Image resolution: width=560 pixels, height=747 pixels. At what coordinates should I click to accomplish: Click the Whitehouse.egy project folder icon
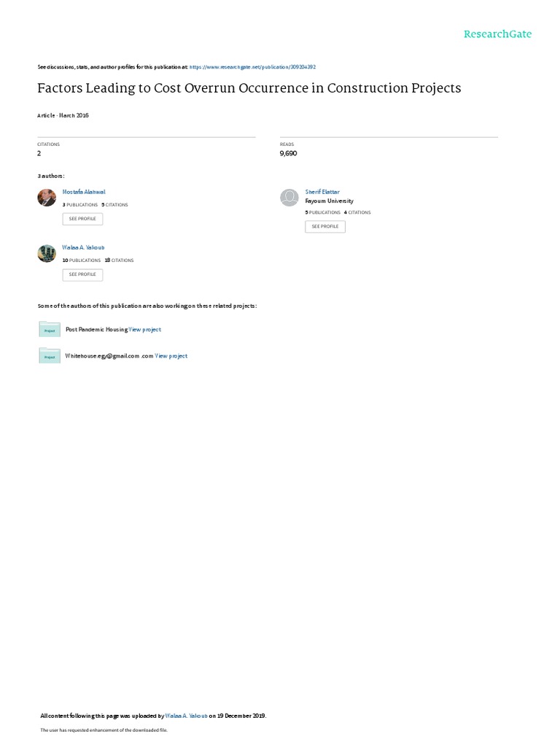[50, 356]
